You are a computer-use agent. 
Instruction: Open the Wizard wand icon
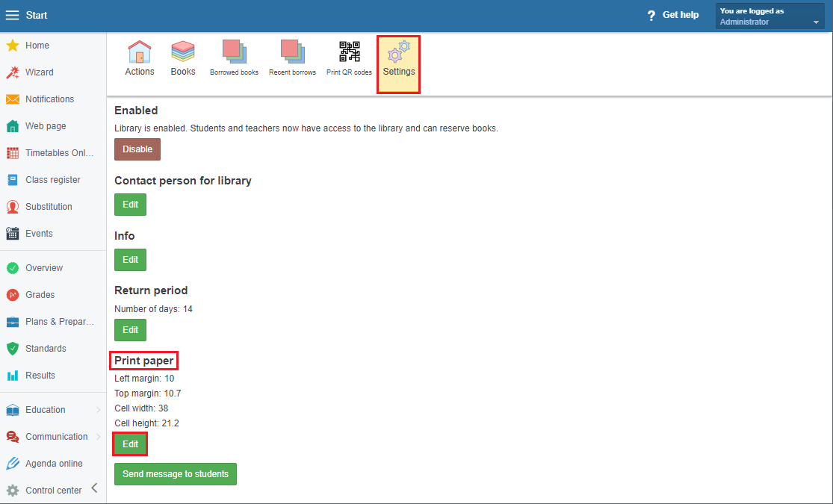(x=13, y=72)
